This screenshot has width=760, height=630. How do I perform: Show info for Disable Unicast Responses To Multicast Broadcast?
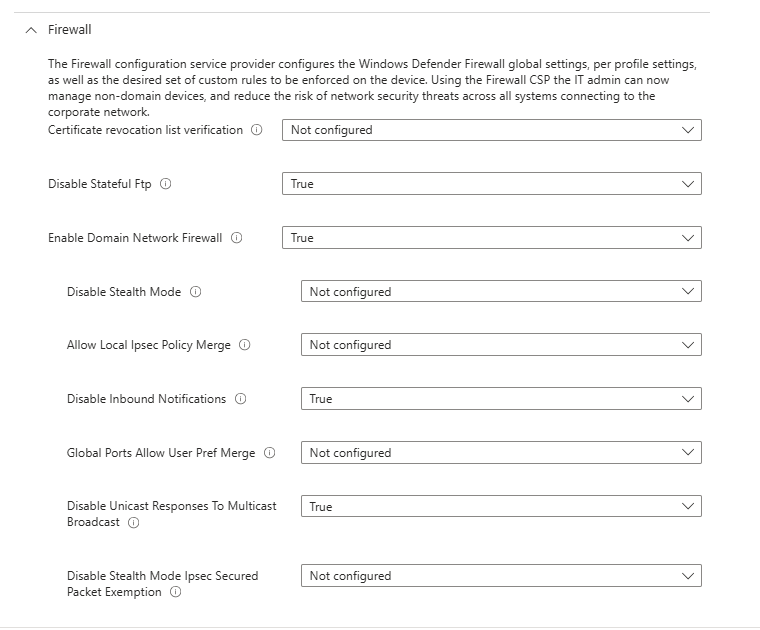133,522
